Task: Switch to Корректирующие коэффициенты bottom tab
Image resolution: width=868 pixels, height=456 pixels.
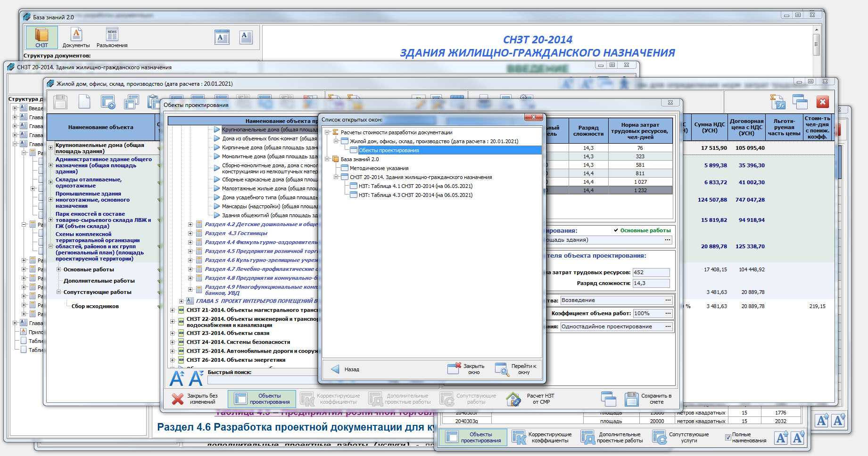Action: pos(542,438)
